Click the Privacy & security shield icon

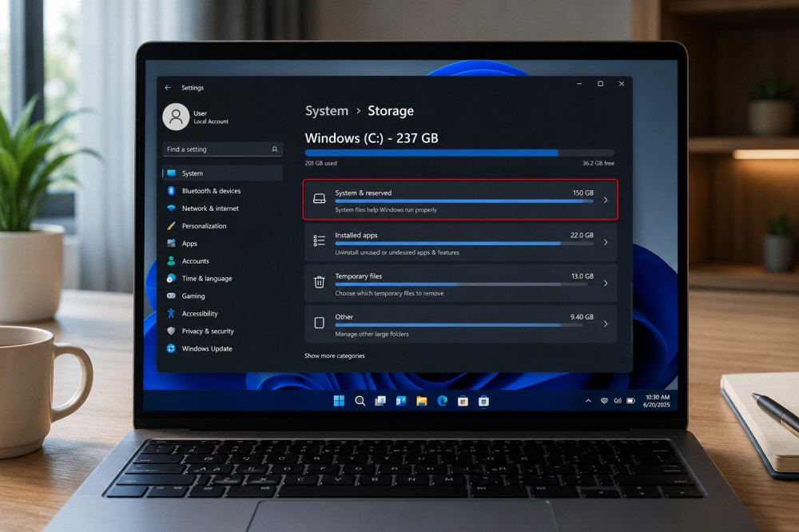(x=171, y=332)
